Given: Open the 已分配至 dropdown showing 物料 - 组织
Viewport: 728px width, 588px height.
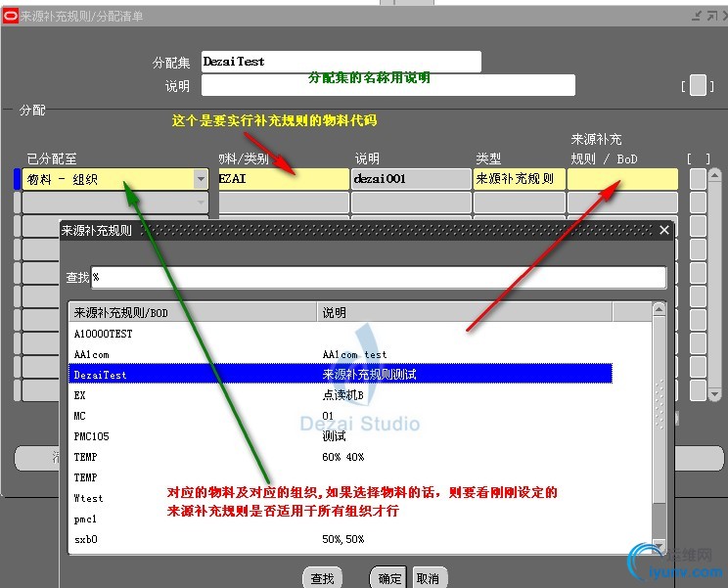Looking at the screenshot, I should pos(201,179).
